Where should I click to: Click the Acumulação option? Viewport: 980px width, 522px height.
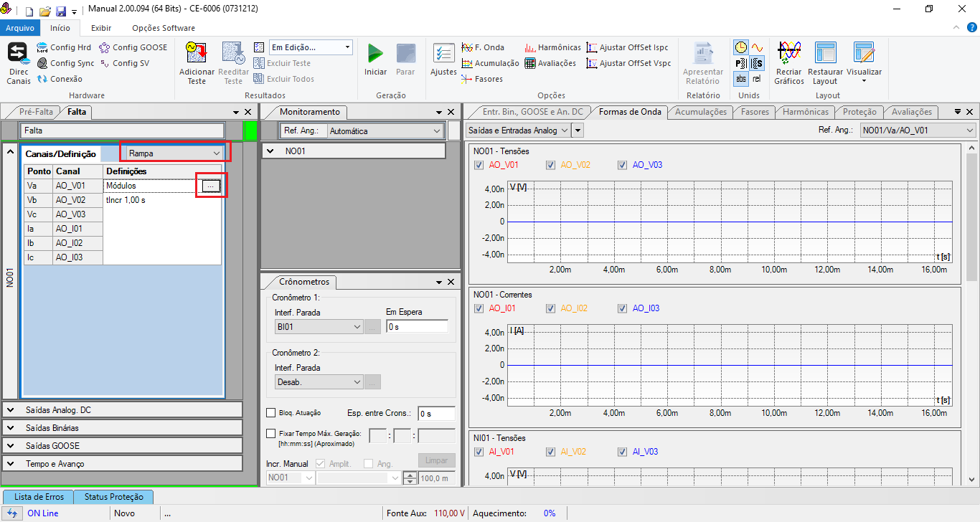coord(490,63)
